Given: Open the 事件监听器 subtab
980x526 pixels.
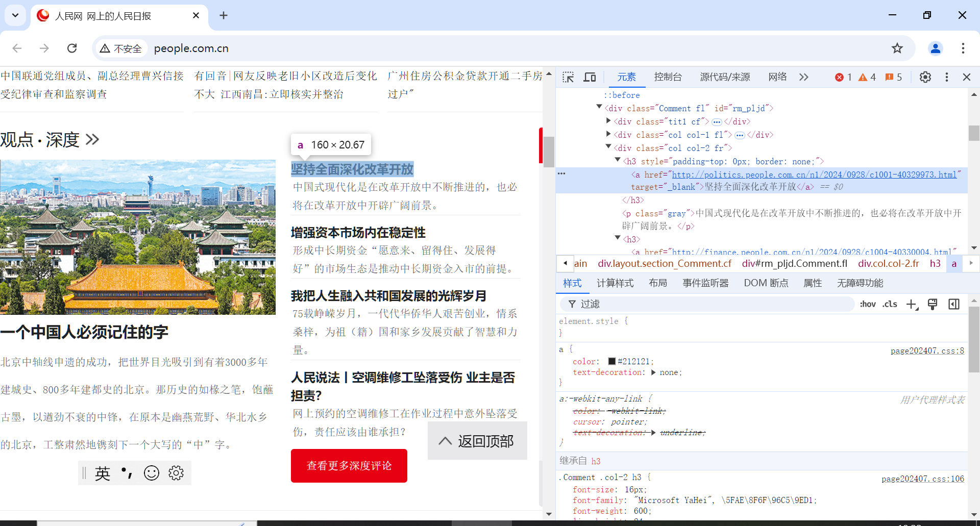Looking at the screenshot, I should pos(705,283).
